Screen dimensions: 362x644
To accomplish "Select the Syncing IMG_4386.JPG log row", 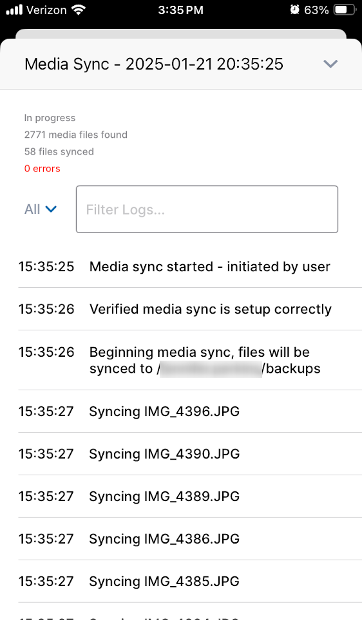I will (190, 538).
